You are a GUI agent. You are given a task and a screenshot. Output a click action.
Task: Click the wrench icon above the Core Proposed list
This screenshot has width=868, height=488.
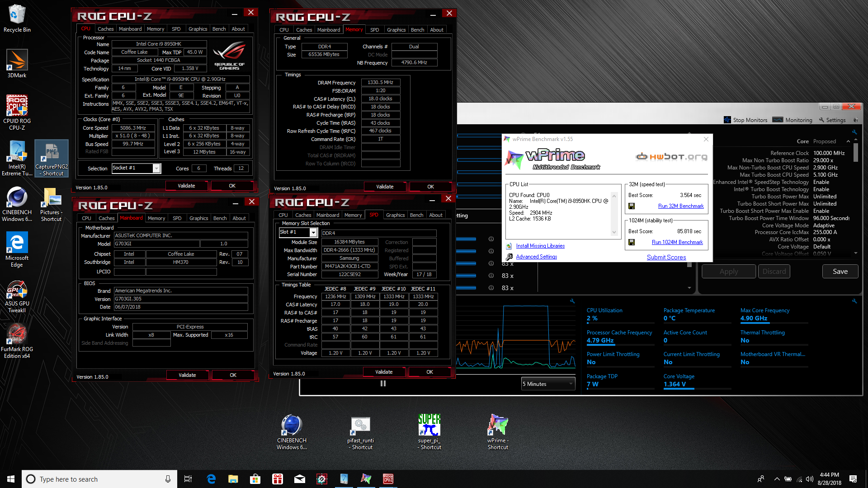point(854,132)
